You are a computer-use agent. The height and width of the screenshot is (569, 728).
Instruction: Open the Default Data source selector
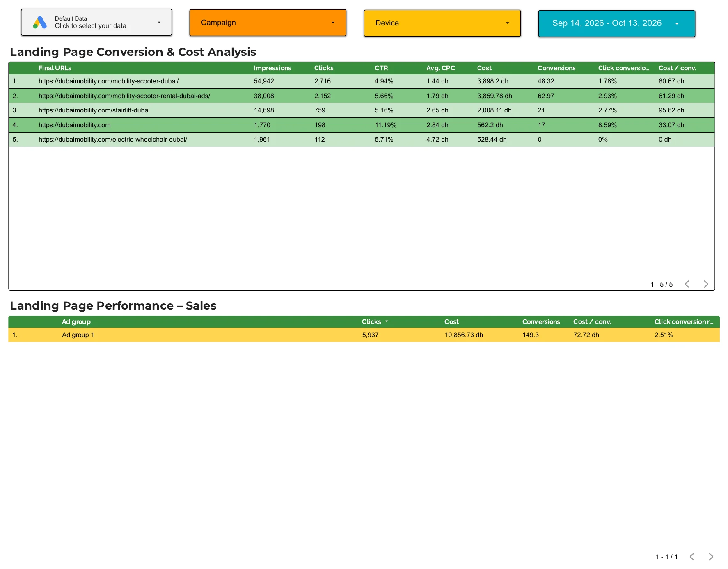[96, 23]
